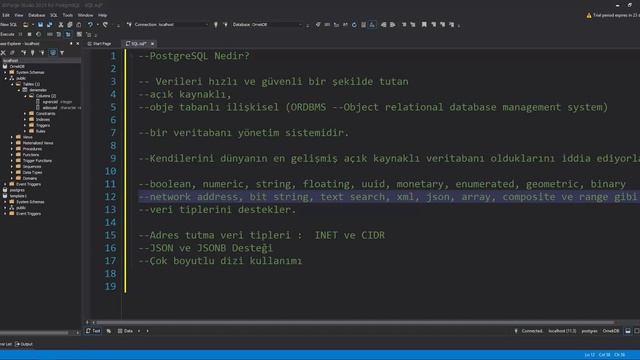
Task: Click the New SQL toolbar button
Action: [8, 25]
